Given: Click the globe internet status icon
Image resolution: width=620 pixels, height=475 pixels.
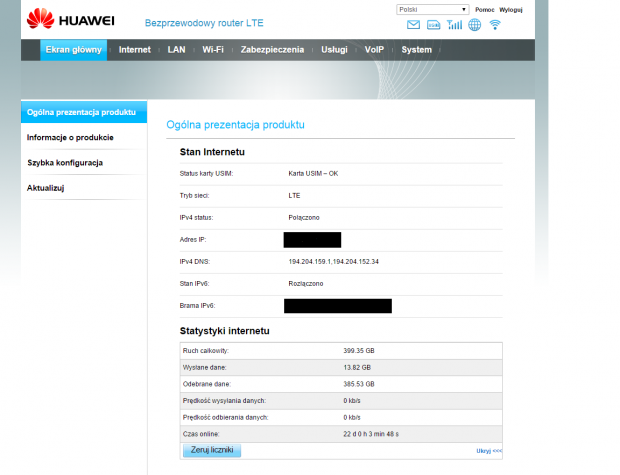Looking at the screenshot, I should (475, 25).
